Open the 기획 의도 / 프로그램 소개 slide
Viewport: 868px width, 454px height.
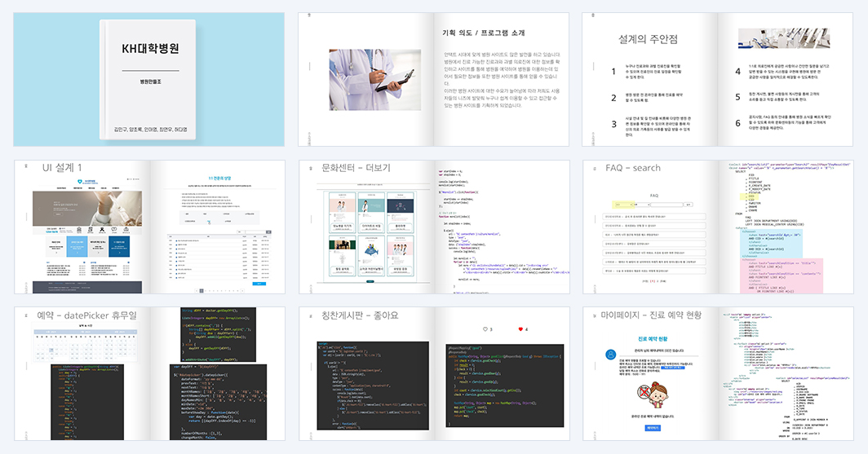coord(433,80)
